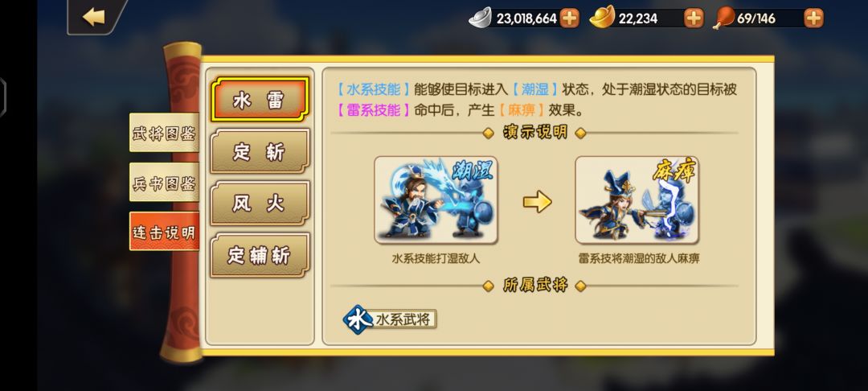Open the 水系武将 button
This screenshot has width=868, height=391.
coord(390,319)
